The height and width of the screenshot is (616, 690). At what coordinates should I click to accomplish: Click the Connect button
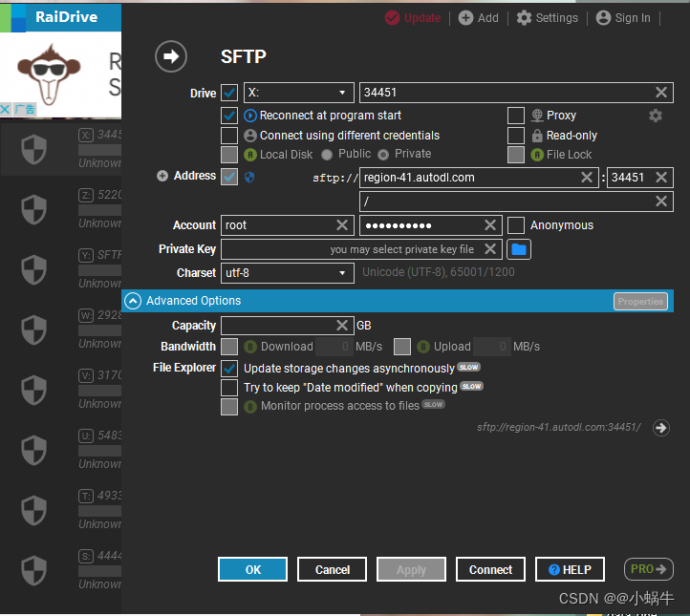(x=490, y=569)
